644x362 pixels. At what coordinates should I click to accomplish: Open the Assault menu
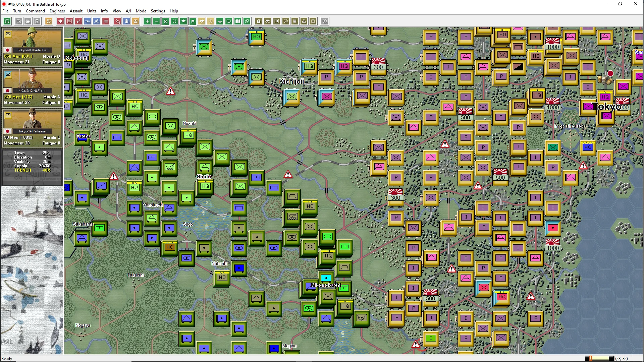coord(76,11)
